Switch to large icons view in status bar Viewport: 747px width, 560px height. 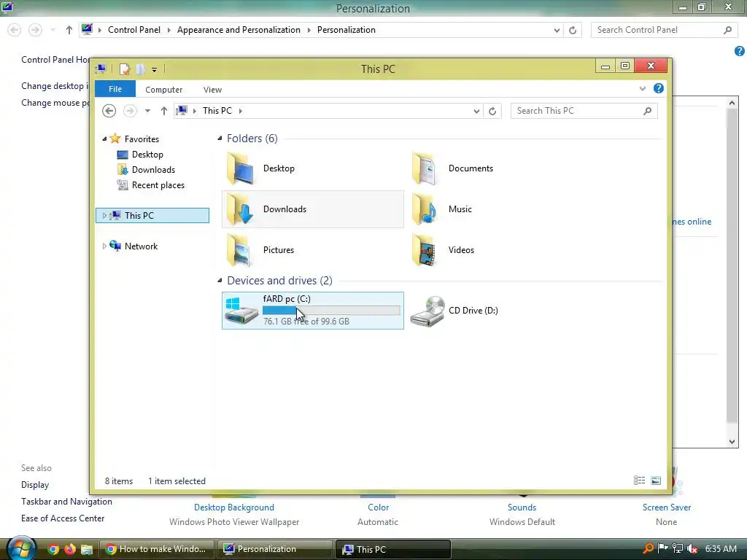[656, 481]
